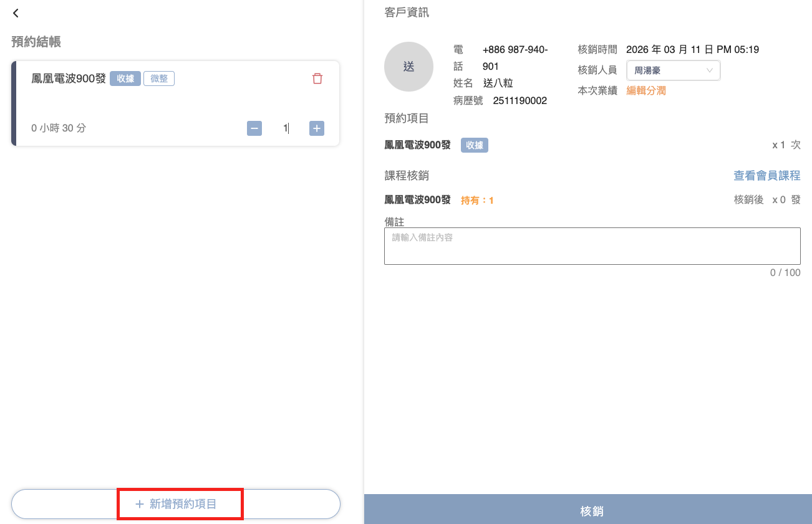The width and height of the screenshot is (812, 524).
Task: Click the chevron arrow in the 核銷人員 selector
Action: (x=710, y=70)
